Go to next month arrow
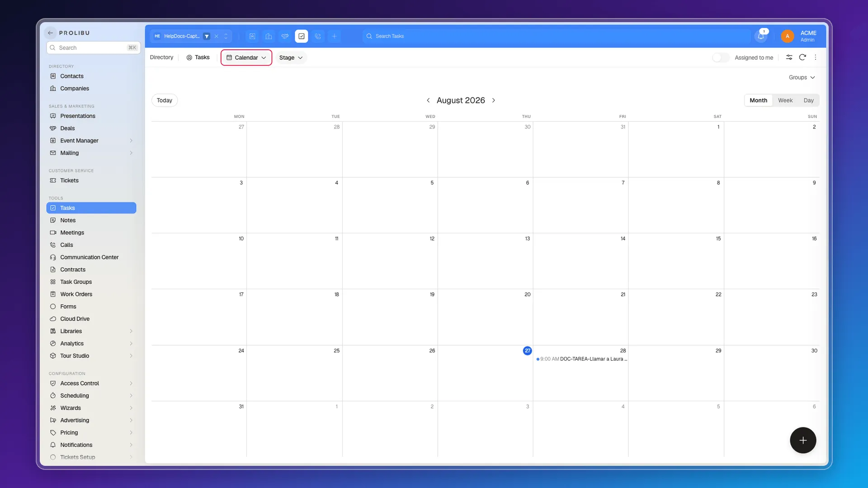The width and height of the screenshot is (868, 488). click(494, 100)
